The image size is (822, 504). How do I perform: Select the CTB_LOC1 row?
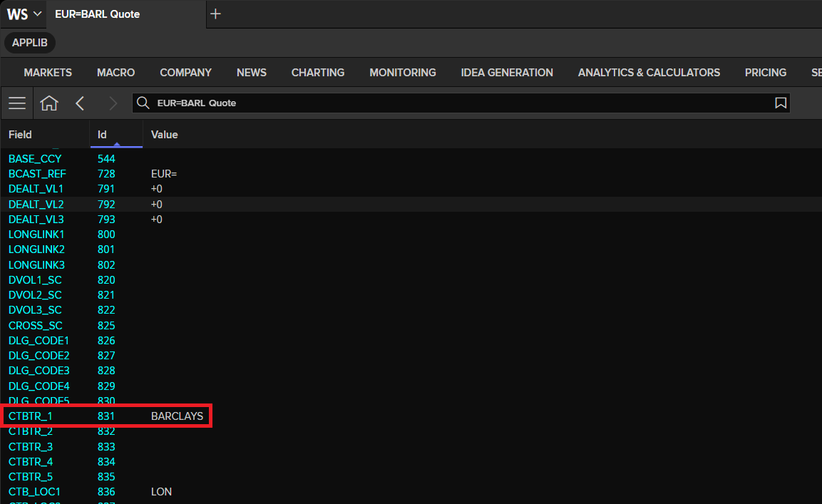(x=411, y=492)
